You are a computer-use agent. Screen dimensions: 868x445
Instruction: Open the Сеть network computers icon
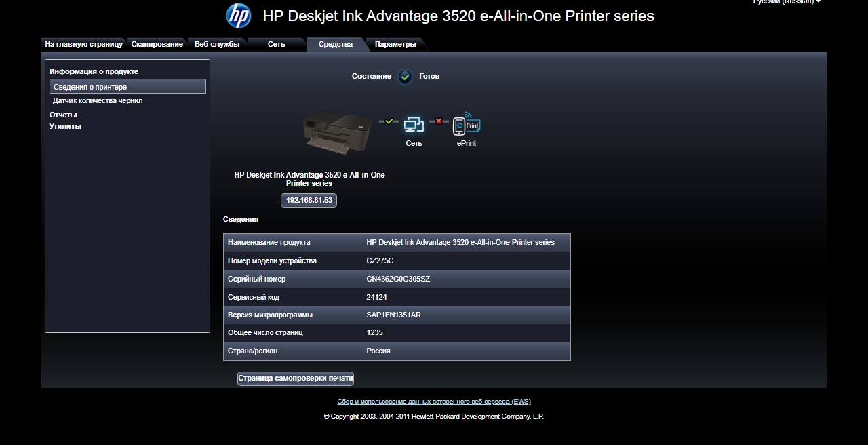point(414,124)
